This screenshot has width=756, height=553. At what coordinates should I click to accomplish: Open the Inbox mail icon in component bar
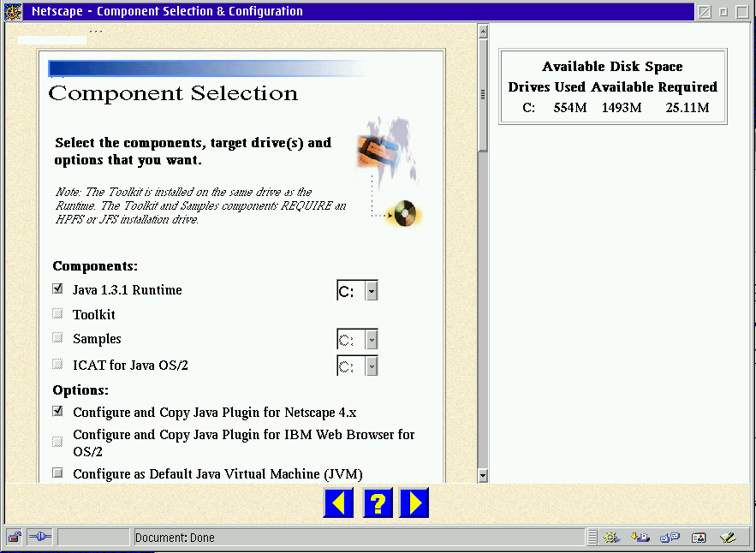pos(640,537)
